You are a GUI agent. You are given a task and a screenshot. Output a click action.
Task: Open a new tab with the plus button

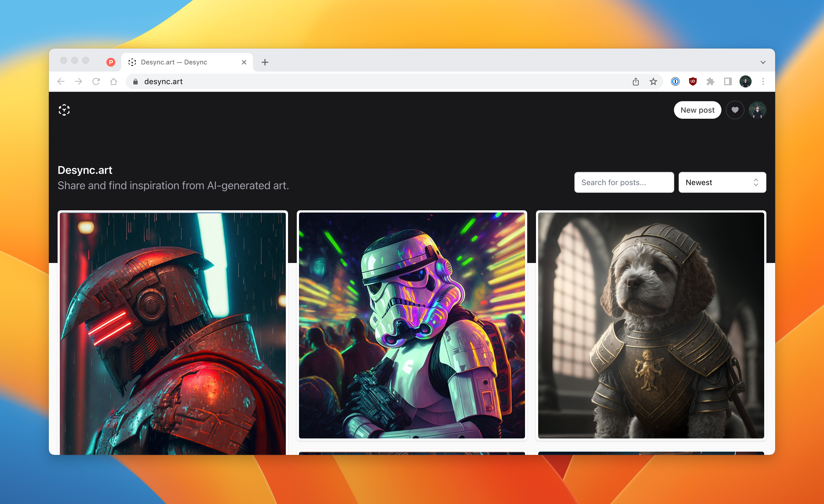pos(265,62)
